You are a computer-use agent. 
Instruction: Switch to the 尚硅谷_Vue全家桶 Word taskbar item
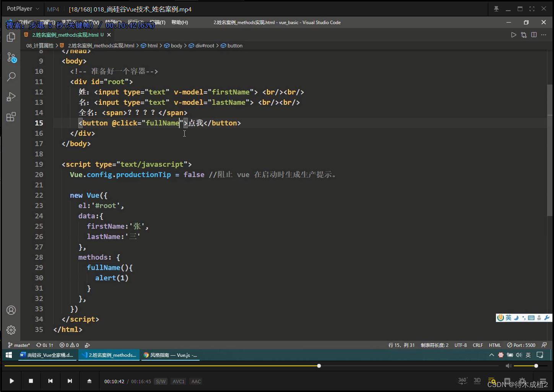coord(47,355)
